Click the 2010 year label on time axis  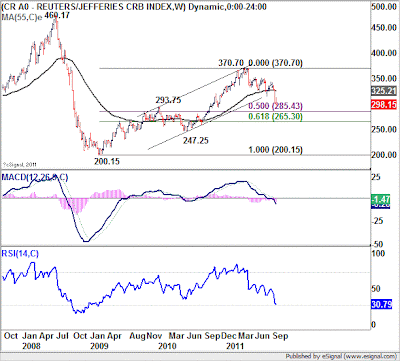point(167,346)
